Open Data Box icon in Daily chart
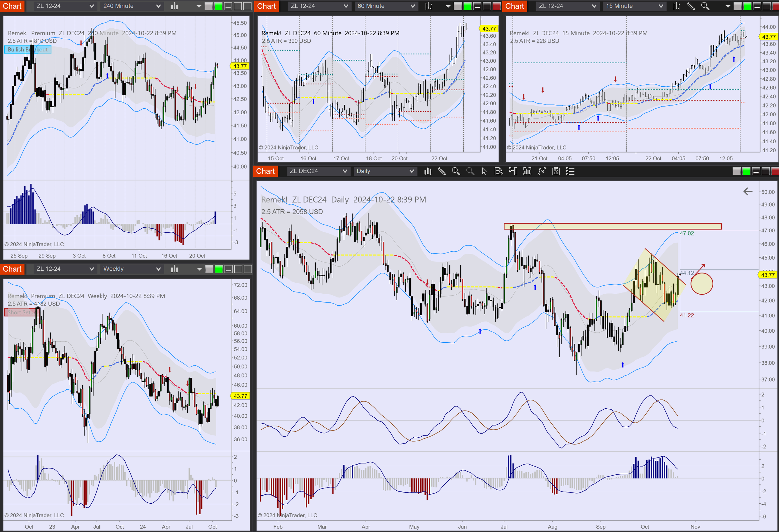 499,172
